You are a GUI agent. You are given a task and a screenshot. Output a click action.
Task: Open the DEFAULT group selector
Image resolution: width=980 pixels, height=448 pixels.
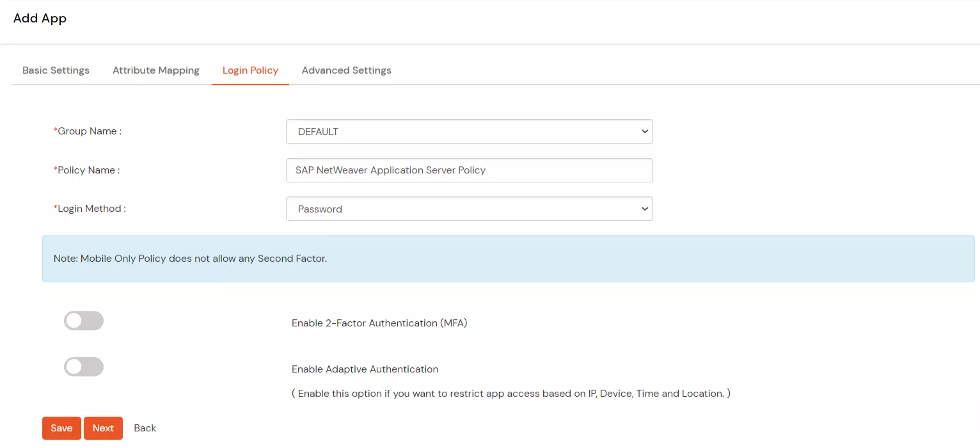point(469,131)
